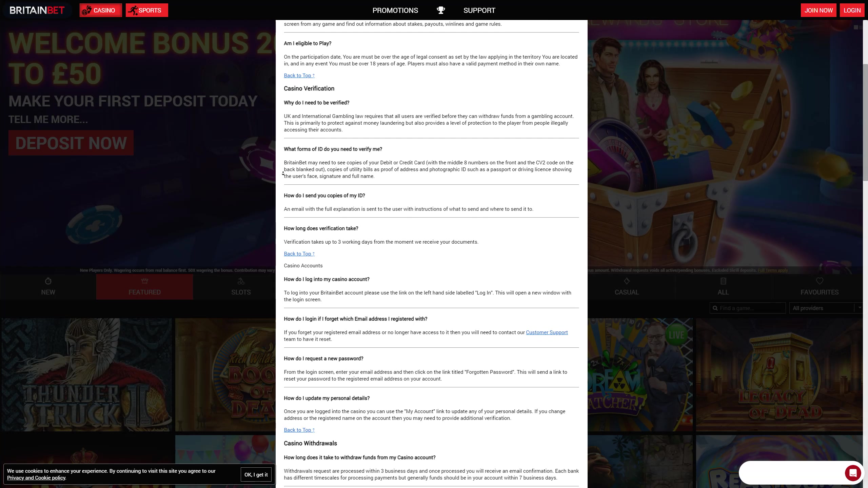Viewport: 868px width, 488px height.
Task: Open the Casino section button
Action: [x=101, y=10]
